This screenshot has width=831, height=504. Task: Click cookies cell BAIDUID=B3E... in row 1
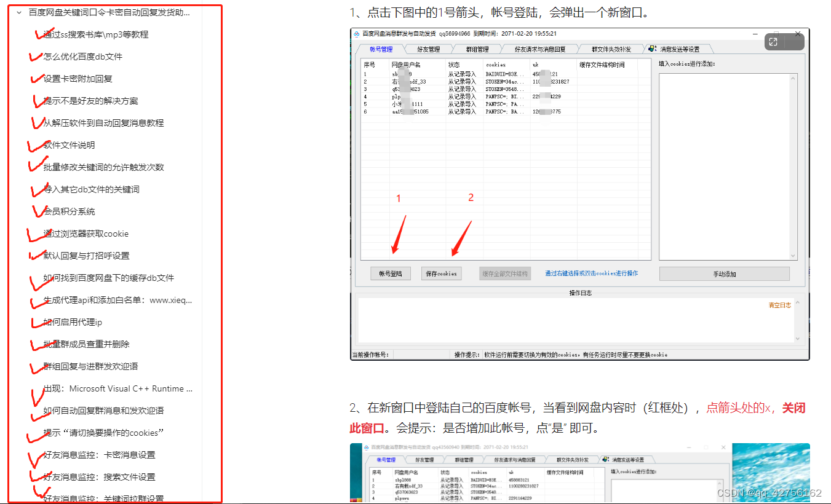click(x=506, y=74)
